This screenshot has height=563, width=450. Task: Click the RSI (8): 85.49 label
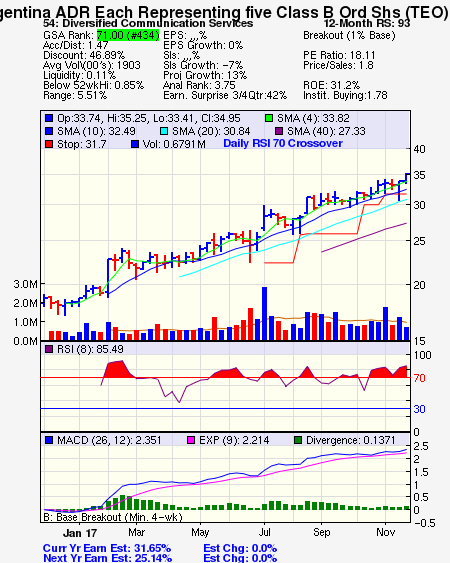(x=90, y=349)
